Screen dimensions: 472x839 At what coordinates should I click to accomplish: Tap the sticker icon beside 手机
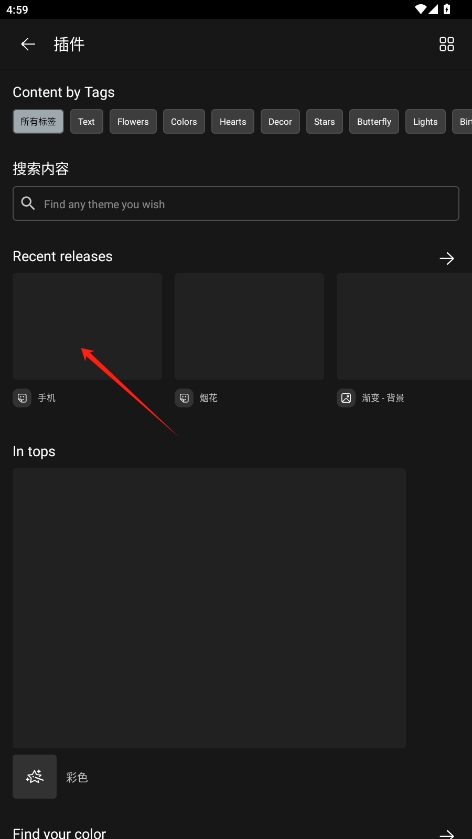point(22,398)
